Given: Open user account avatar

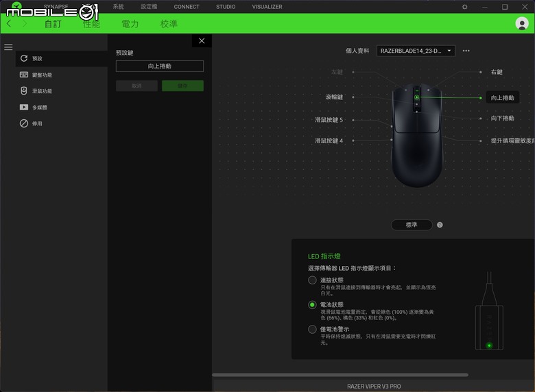Looking at the screenshot, I should pyautogui.click(x=522, y=23).
